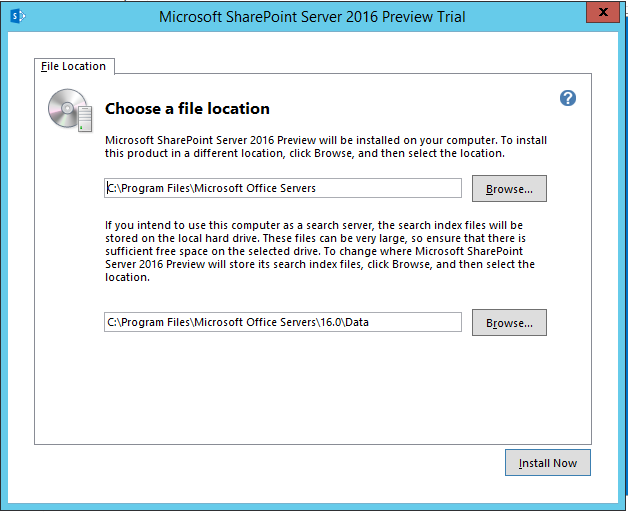Start setup with the Install Now button
628x512 pixels.
547,463
